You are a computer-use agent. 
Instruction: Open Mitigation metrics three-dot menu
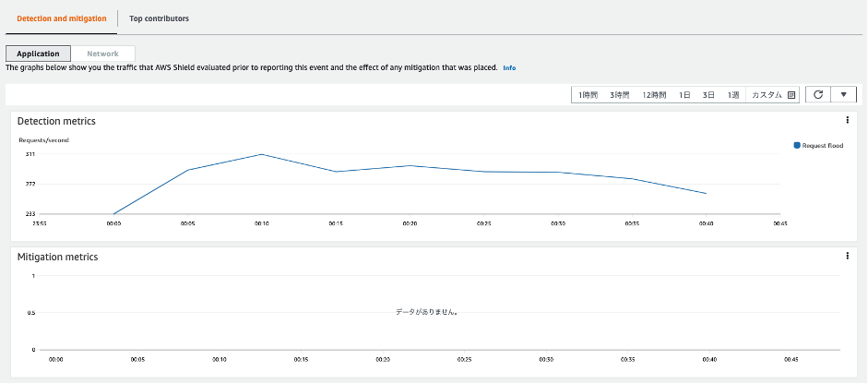click(x=847, y=256)
